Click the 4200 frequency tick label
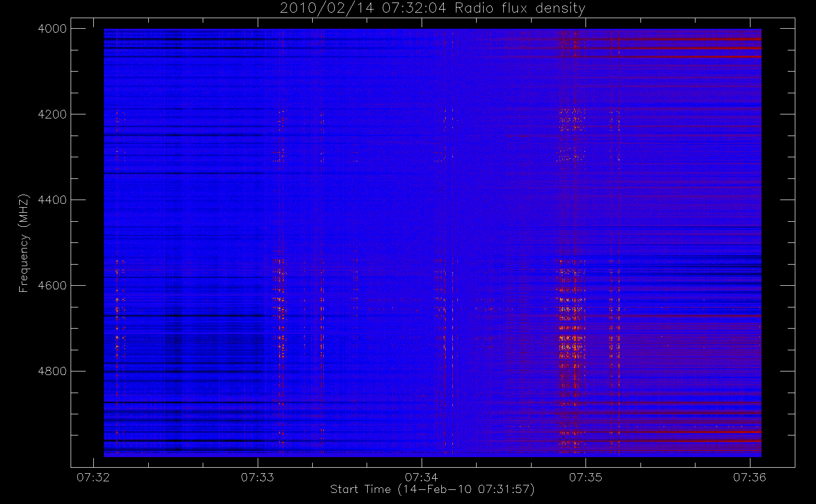The height and width of the screenshot is (504, 816). [x=52, y=114]
